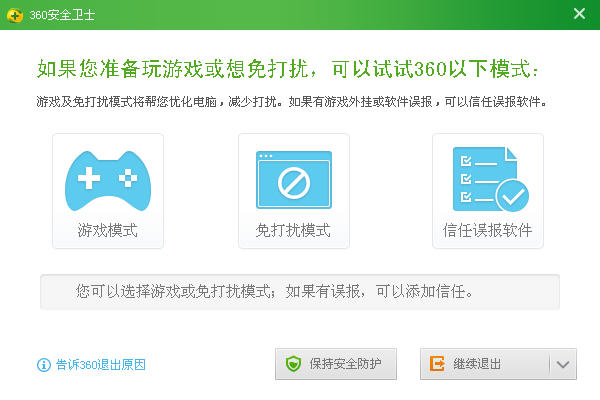Click the 360 logo in title bar
This screenshot has height=400, width=600.
click(14, 13)
